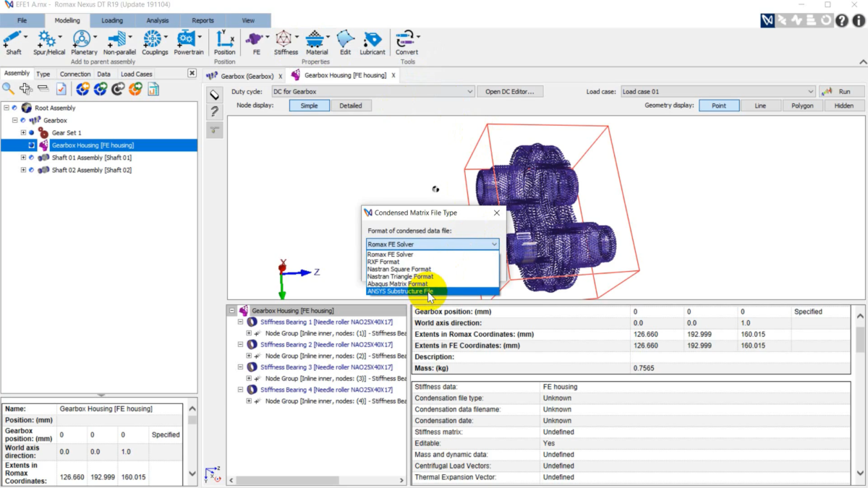Viewport: 868px width, 488px height.
Task: Click the magnifier search icon in Assembly panel
Action: click(8, 89)
